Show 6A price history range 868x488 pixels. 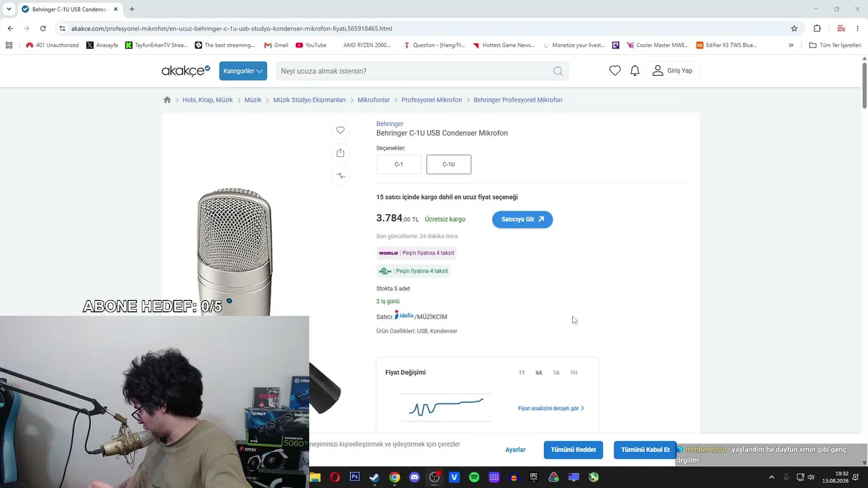539,373
